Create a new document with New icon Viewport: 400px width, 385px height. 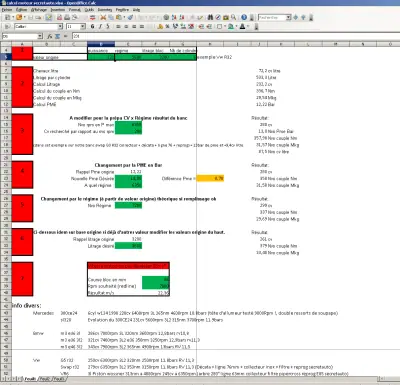(7, 17)
